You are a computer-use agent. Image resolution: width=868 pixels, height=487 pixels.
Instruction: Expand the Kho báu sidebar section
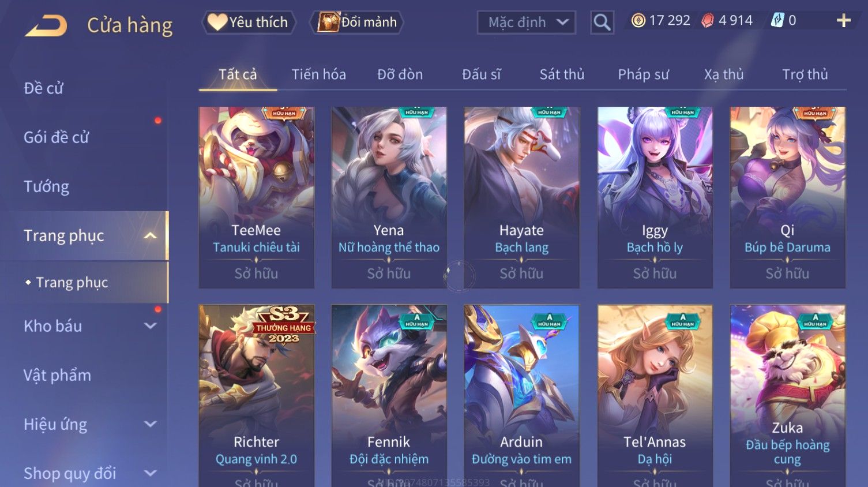point(150,326)
